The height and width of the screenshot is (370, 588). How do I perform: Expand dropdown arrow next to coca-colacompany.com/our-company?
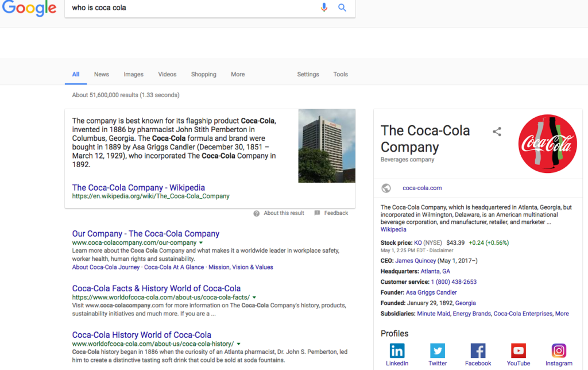202,243
